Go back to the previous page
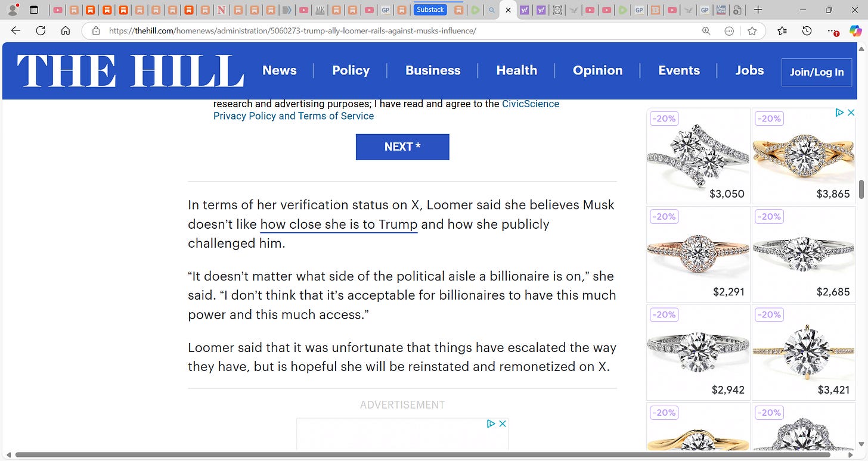This screenshot has width=868, height=461. pyautogui.click(x=16, y=31)
